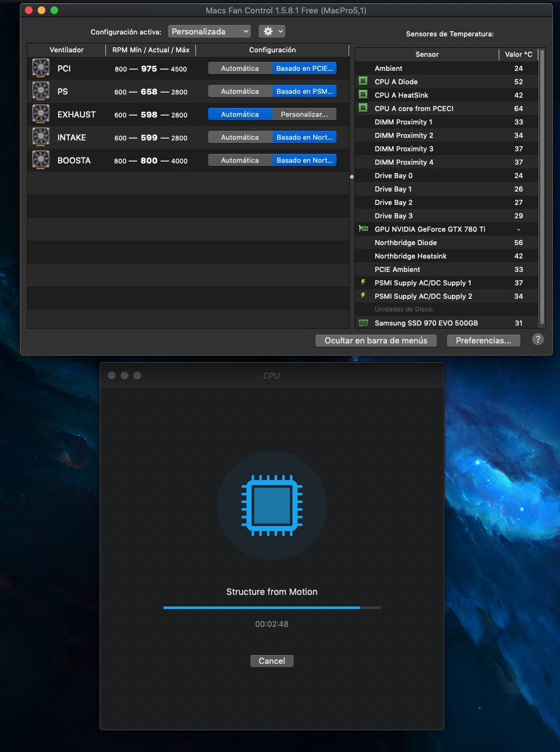Click the elapsed time 00:02:48

click(271, 624)
